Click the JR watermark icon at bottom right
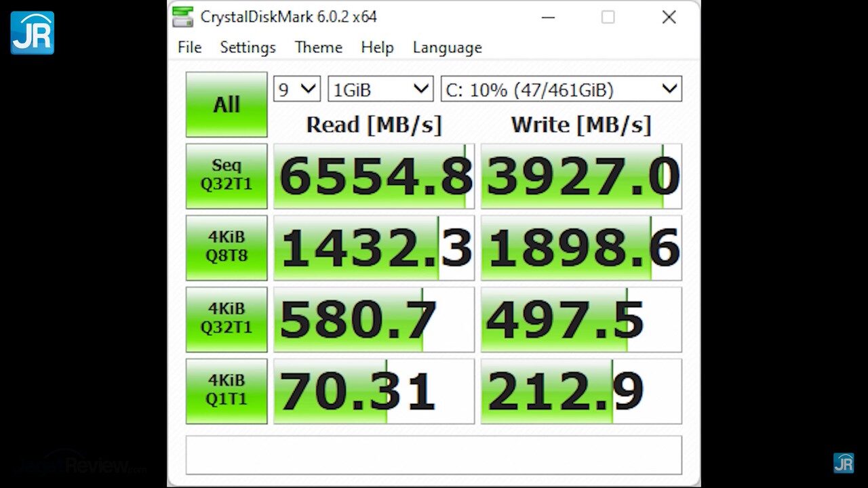Screen dimensions: 868x488 coord(845,464)
